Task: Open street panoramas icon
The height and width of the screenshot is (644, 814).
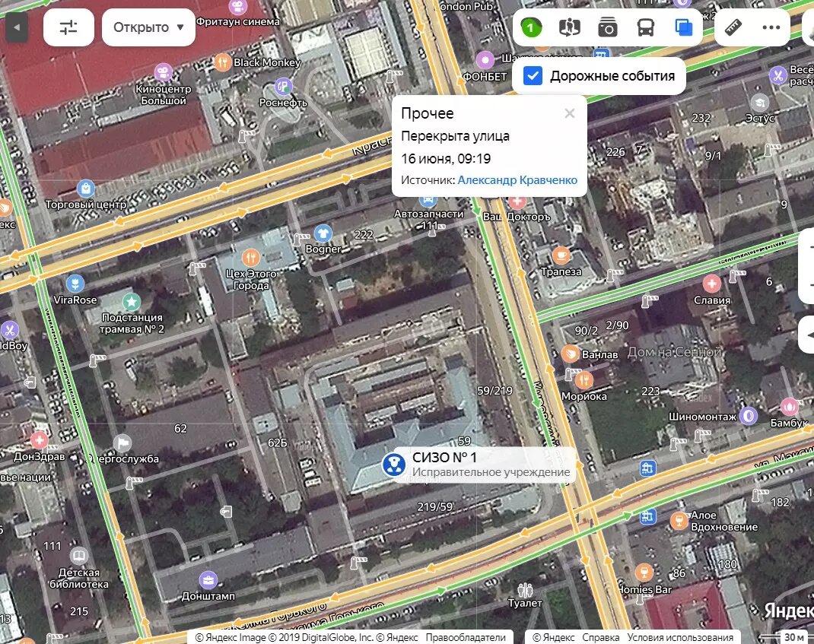Action: pyautogui.click(x=570, y=27)
